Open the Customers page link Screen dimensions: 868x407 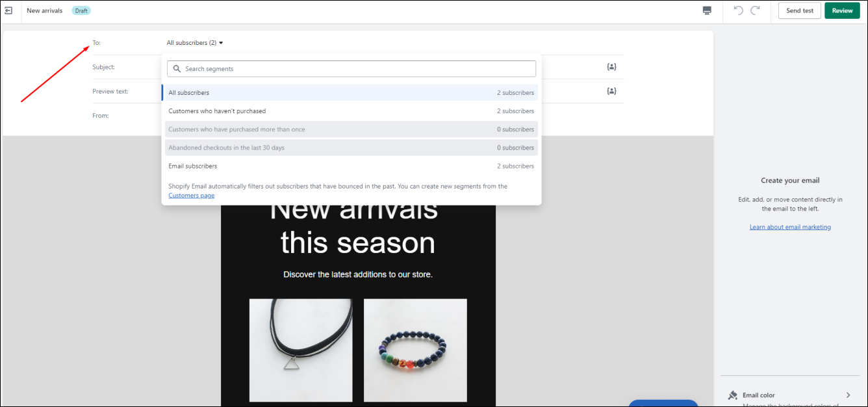coord(191,196)
